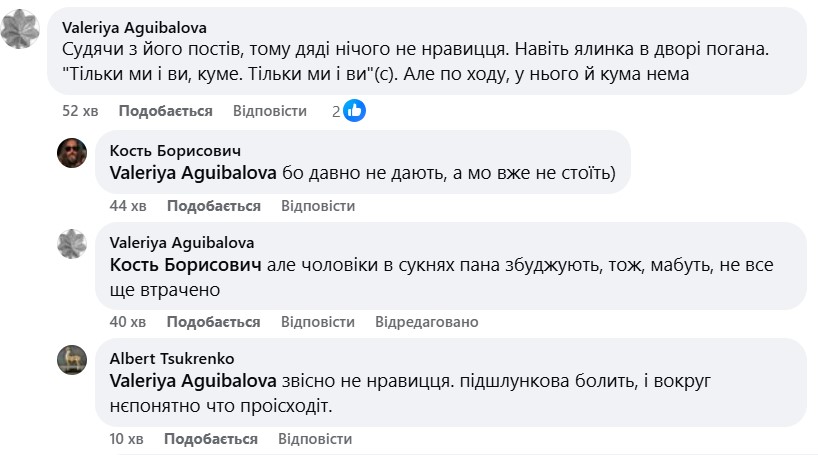Like the comment posted 40 хв ago
818x455 pixels.
[213, 322]
